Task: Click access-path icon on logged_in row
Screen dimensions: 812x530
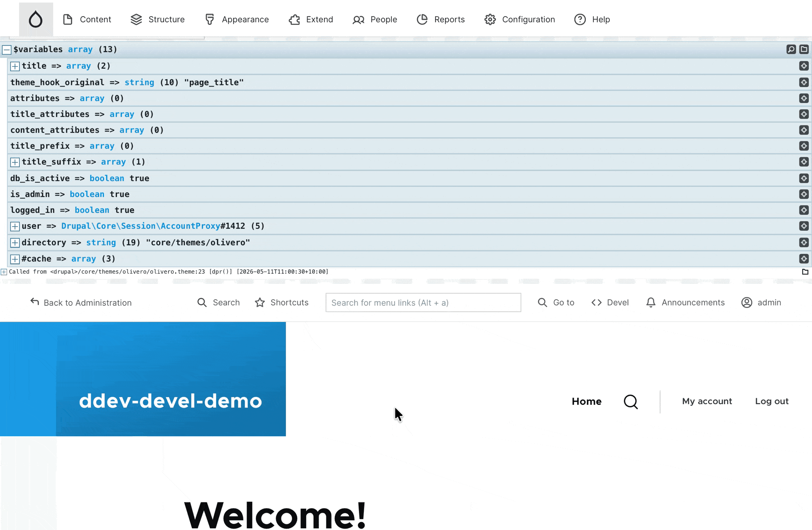Action: [x=804, y=210]
